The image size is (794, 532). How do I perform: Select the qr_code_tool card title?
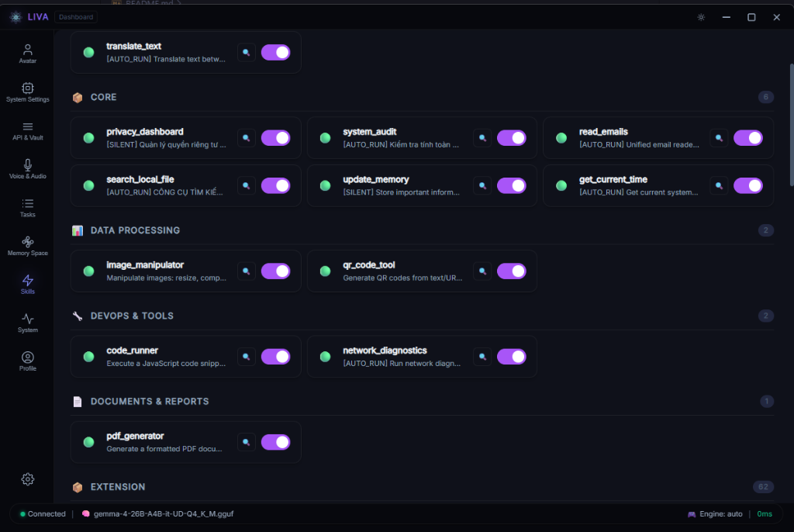368,265
